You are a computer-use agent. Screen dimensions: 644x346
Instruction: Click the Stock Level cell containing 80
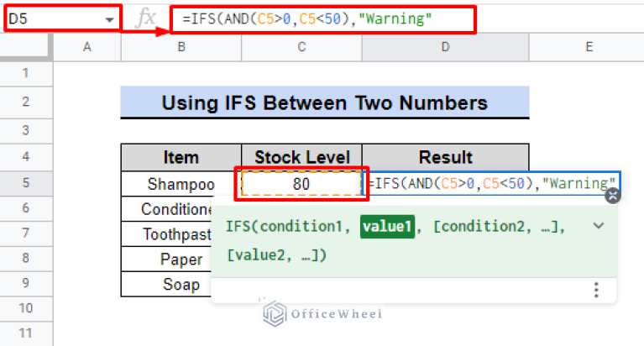pos(303,184)
